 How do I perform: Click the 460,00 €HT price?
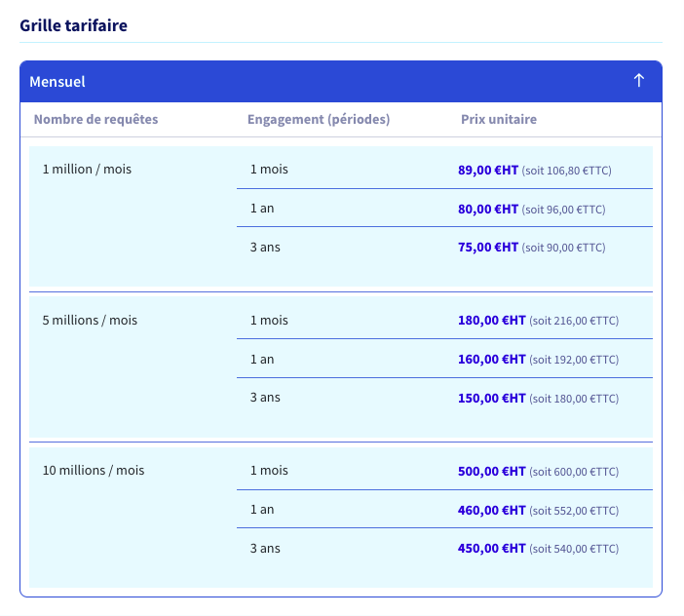click(x=492, y=511)
